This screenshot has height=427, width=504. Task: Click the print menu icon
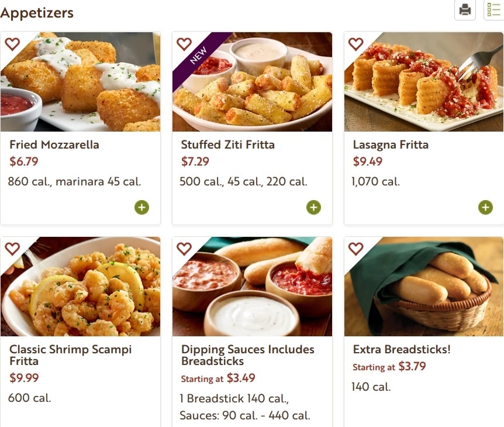pos(465,10)
